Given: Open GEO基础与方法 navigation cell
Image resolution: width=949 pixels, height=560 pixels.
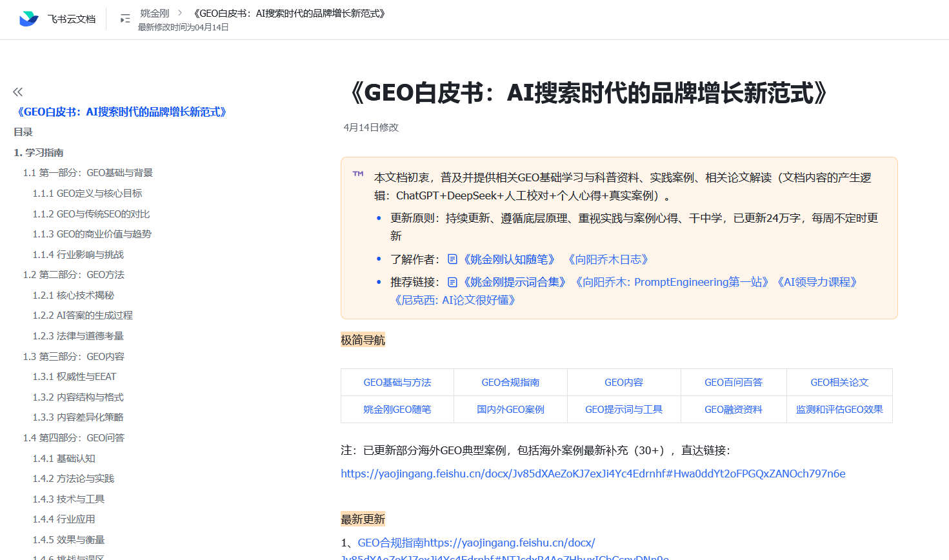Looking at the screenshot, I should 397,383.
